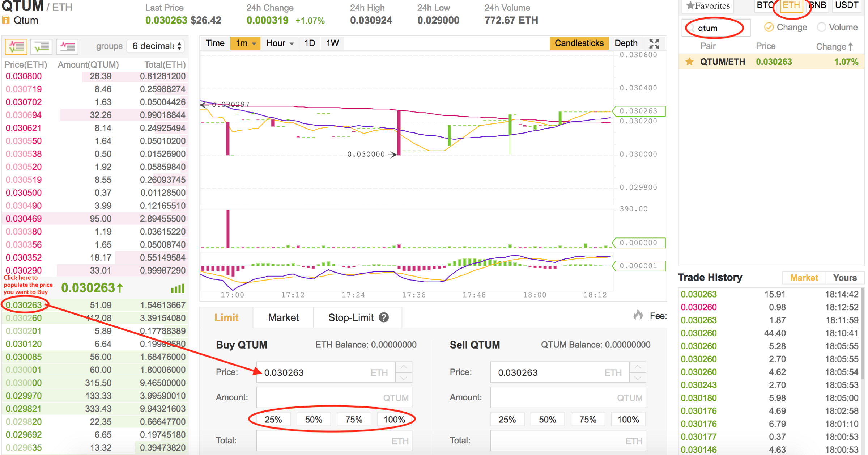Expand the 1m interval dropdown
Image resolution: width=868 pixels, height=455 pixels.
point(245,43)
